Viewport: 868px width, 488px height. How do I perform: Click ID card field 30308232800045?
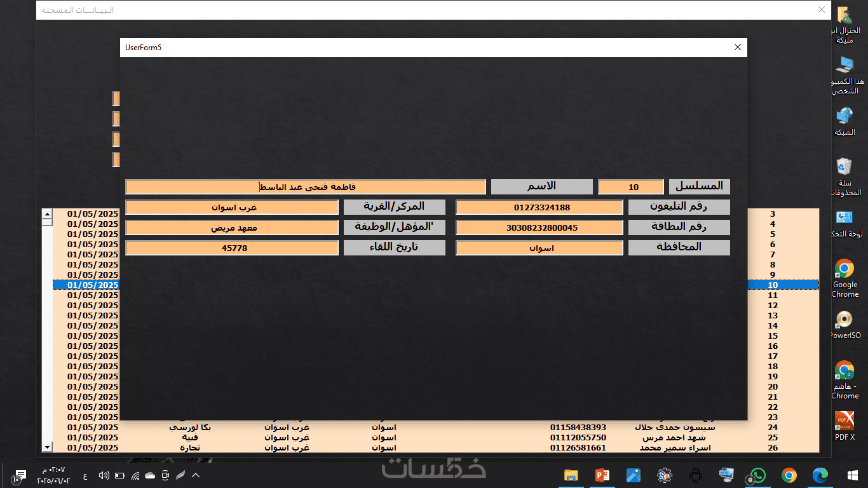coord(539,227)
